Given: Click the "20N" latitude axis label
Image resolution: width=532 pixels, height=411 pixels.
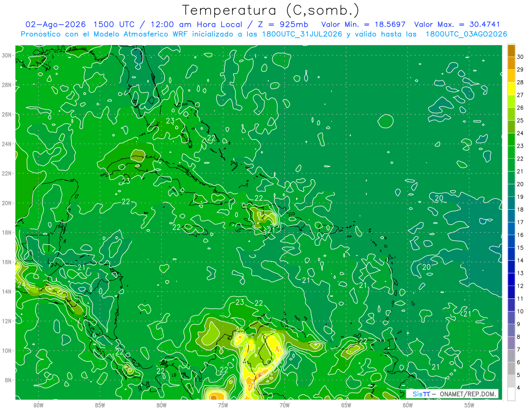Looking at the screenshot, I should click(x=7, y=203).
